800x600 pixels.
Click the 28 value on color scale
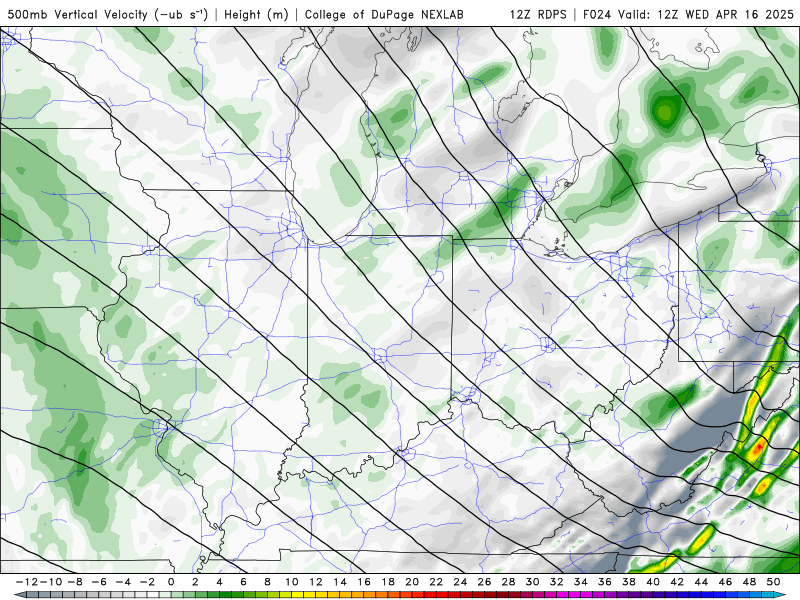coord(508,582)
